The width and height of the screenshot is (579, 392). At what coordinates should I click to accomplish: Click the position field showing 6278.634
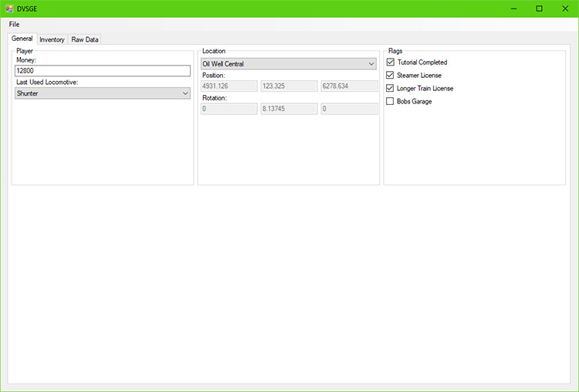[349, 86]
